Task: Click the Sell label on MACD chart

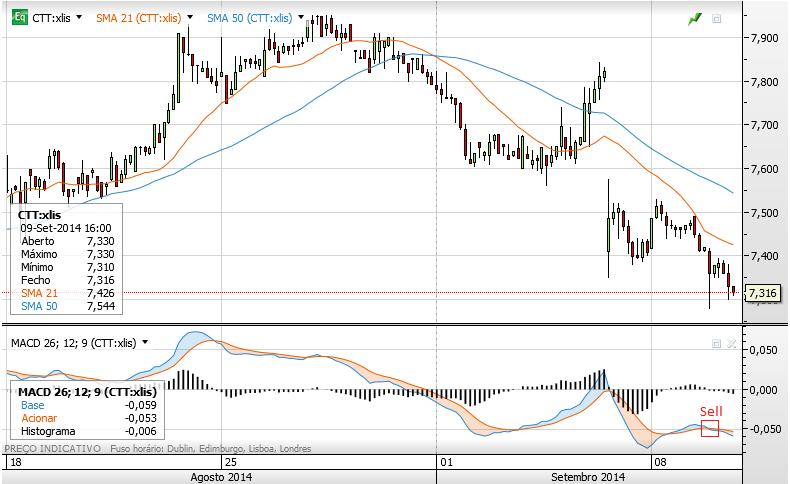Action: click(709, 411)
